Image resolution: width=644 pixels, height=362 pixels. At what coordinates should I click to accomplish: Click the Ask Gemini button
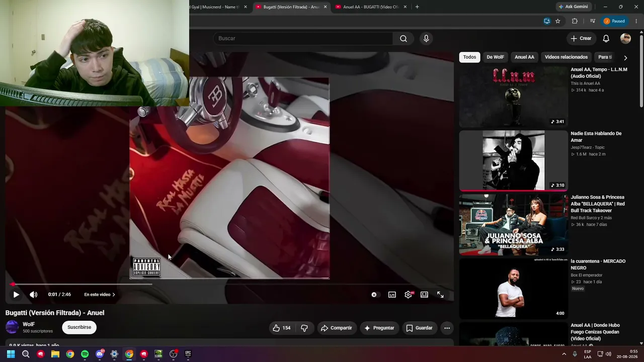573,7
